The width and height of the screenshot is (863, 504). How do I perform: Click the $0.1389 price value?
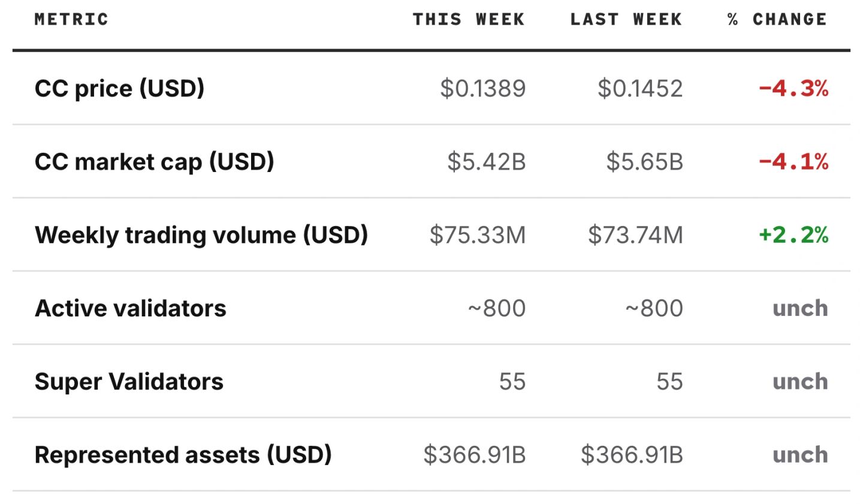(483, 89)
